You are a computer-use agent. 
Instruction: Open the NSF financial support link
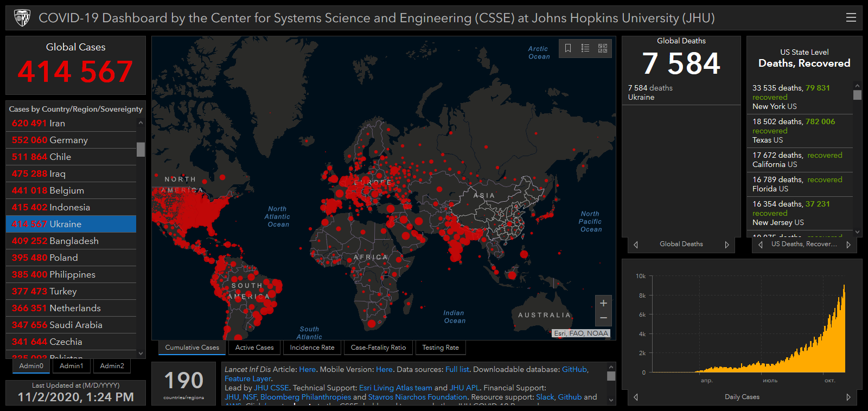pos(250,397)
